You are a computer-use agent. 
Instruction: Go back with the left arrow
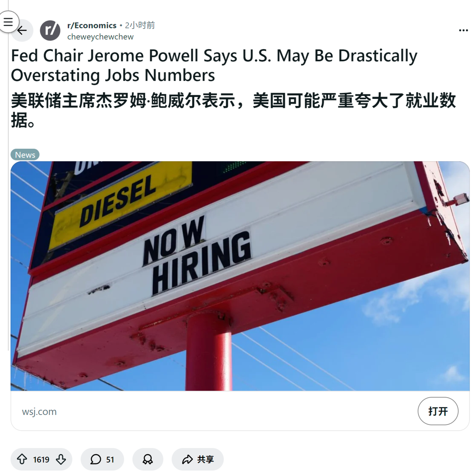(22, 31)
